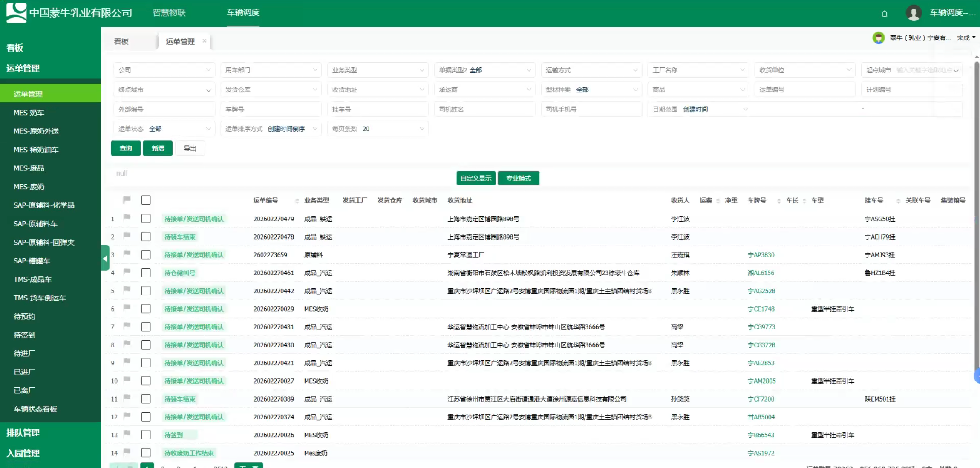Click the 查询 button
The image size is (980, 468).
pyautogui.click(x=126, y=148)
